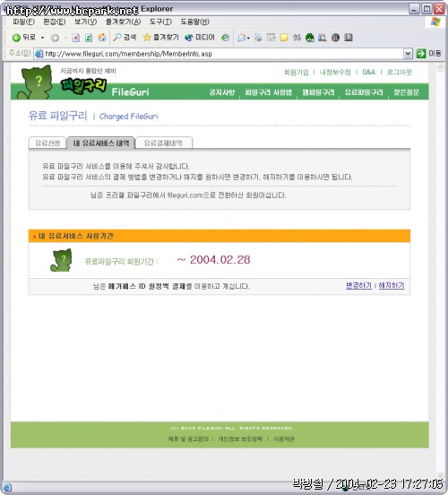
Task: Click the 변경하기 link
Action: click(x=358, y=285)
